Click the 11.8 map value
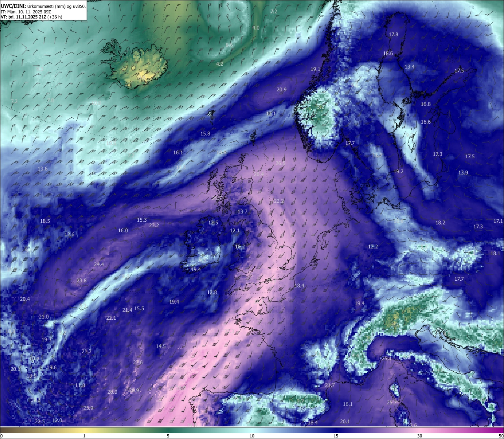This screenshot has height=439, width=504. tap(80, 385)
